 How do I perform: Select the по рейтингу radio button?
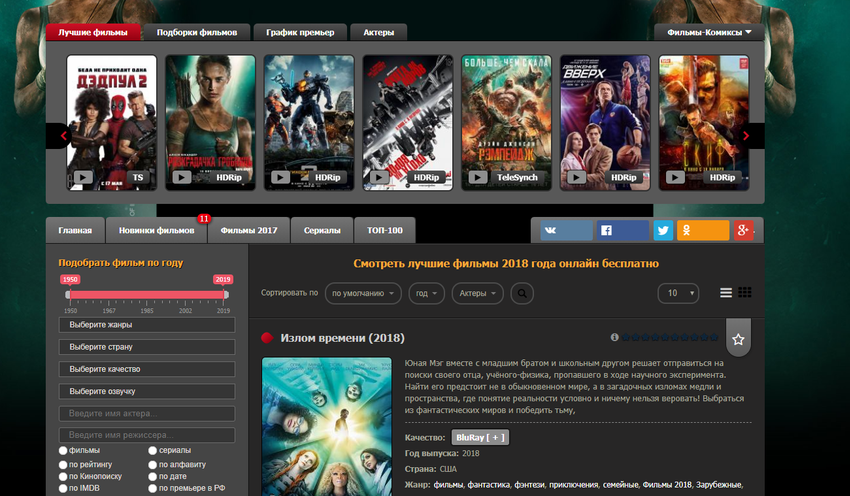click(64, 464)
